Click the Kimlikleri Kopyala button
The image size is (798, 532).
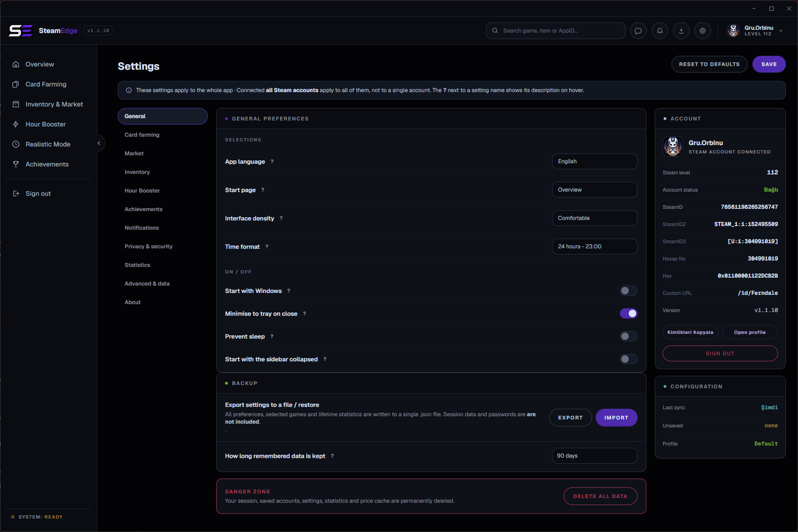click(x=690, y=332)
